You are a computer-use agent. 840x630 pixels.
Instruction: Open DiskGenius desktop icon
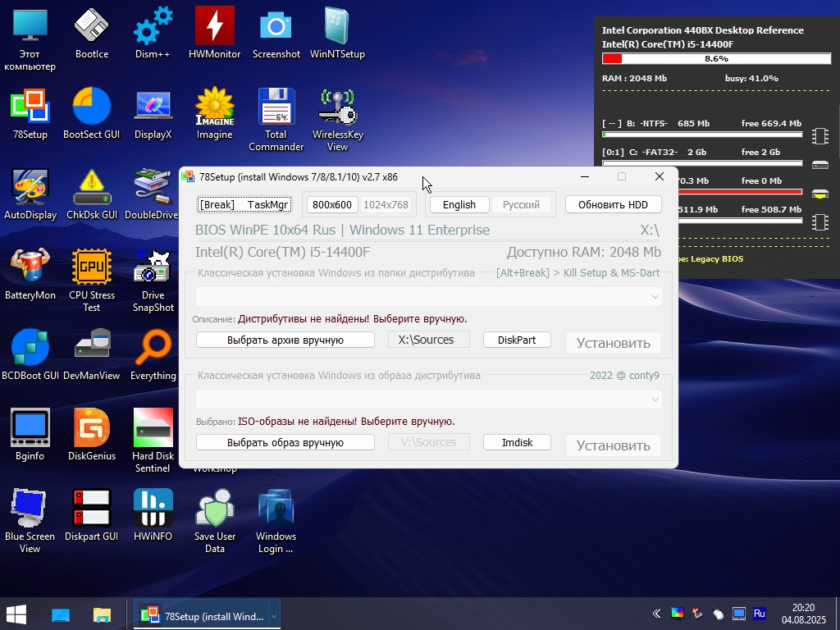pos(92,435)
